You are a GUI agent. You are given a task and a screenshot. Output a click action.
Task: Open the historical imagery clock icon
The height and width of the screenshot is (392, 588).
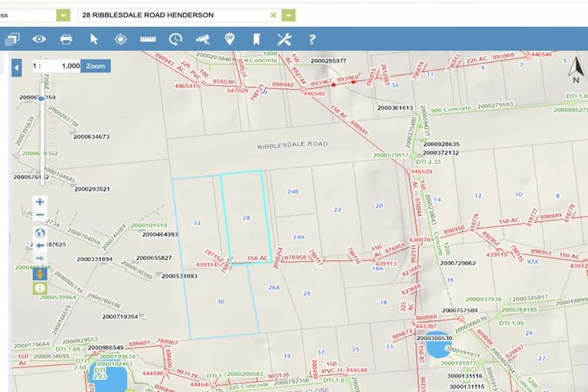tap(175, 39)
